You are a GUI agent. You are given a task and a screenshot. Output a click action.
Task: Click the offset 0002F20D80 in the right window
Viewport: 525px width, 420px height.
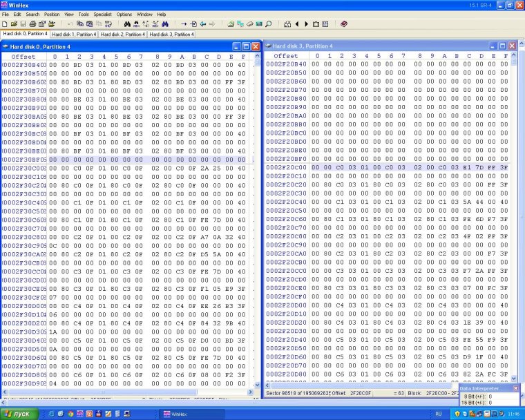pyautogui.click(x=286, y=374)
